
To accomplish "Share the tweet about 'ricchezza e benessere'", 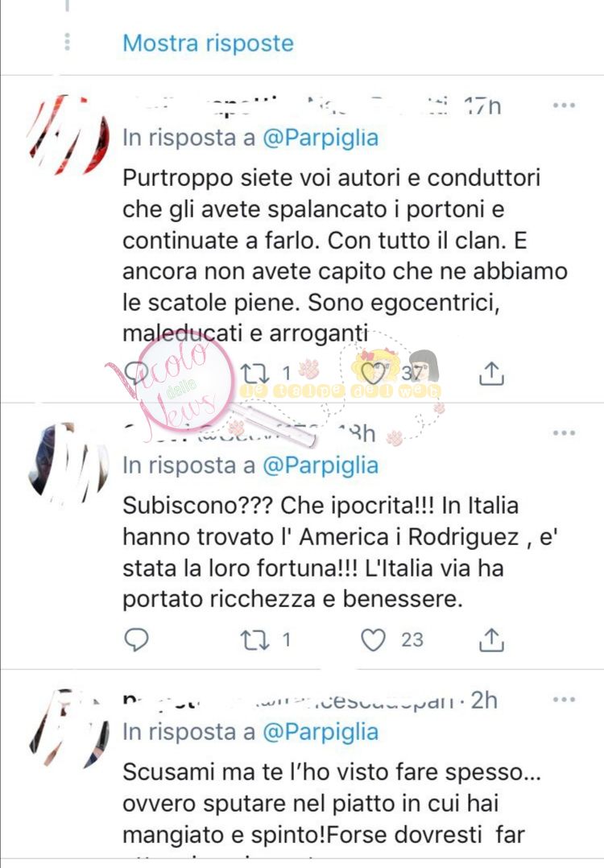I will pos(490,639).
